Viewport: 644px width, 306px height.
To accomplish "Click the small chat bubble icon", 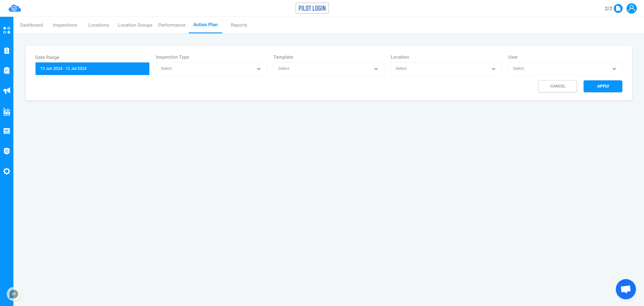I will 13,294.
